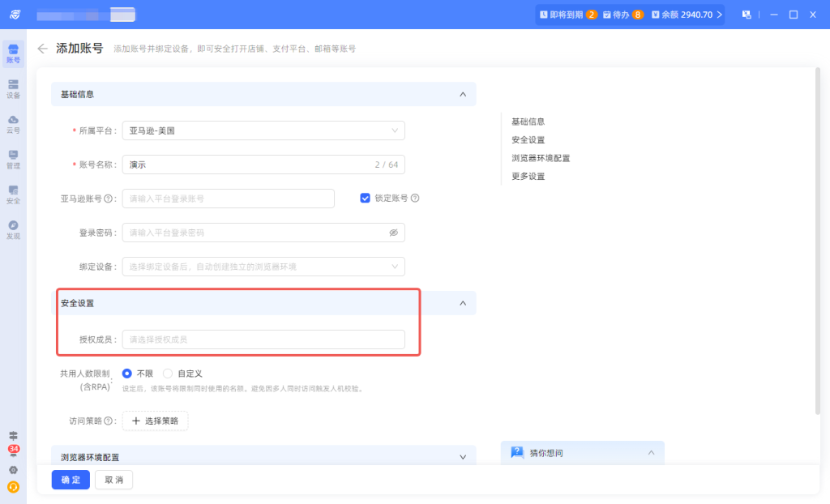The image size is (830, 504).
Task: Select the 不限 radio button
Action: coord(127,374)
